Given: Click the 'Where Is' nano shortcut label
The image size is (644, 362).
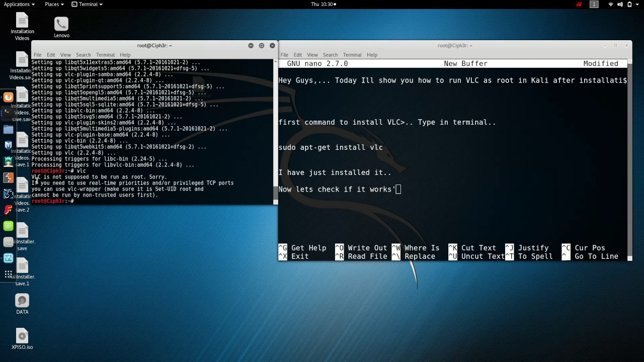Looking at the screenshot, I should (x=422, y=248).
